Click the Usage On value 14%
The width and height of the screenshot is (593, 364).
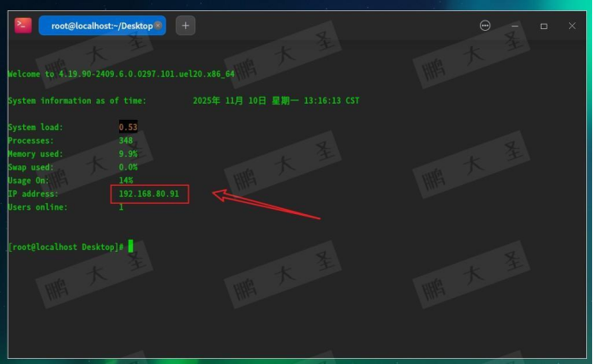[126, 181]
